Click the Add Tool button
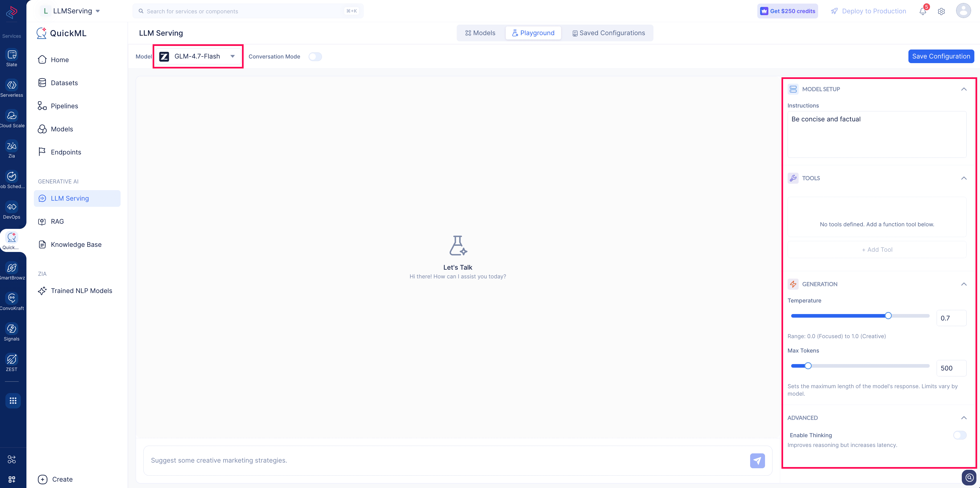The height and width of the screenshot is (488, 980). [x=877, y=249]
